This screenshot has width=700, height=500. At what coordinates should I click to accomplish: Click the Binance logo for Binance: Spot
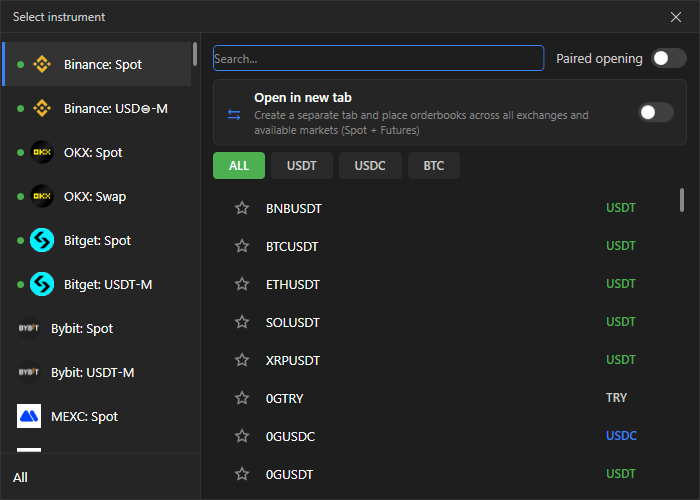click(x=42, y=64)
